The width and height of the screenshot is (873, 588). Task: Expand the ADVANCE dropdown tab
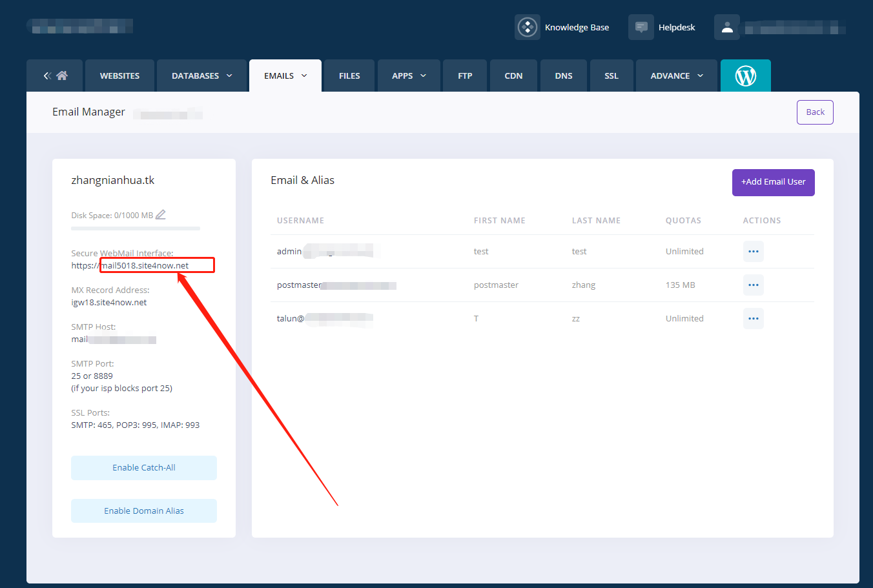pyautogui.click(x=676, y=76)
